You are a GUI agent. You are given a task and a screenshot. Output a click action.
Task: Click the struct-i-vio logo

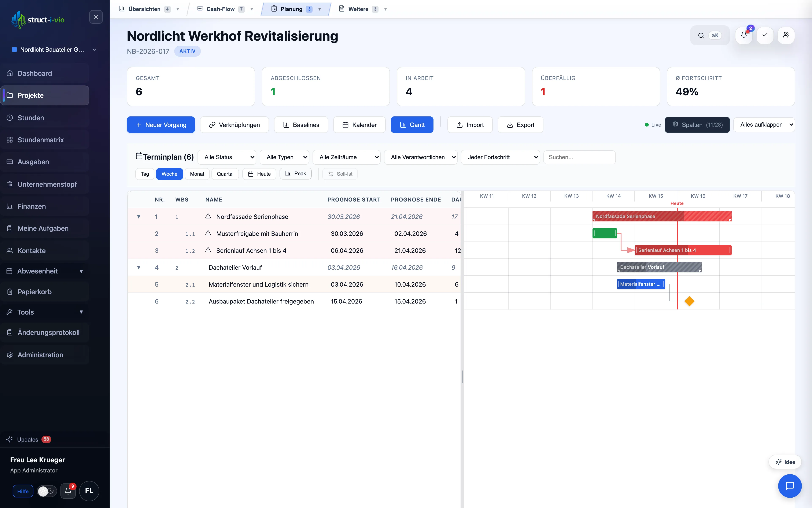38,20
